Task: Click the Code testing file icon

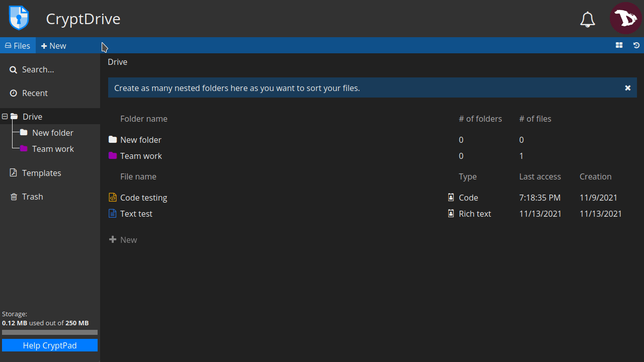Action: click(x=113, y=198)
